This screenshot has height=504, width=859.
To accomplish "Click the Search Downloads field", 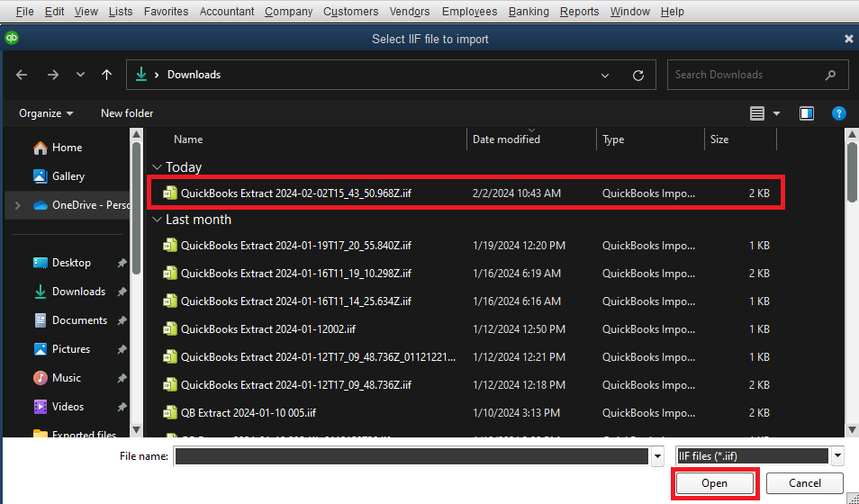I will click(x=758, y=75).
